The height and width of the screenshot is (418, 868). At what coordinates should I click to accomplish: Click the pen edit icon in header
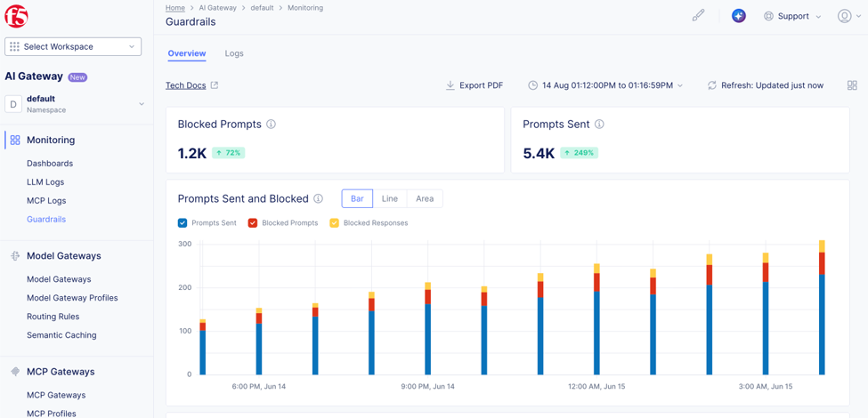699,15
